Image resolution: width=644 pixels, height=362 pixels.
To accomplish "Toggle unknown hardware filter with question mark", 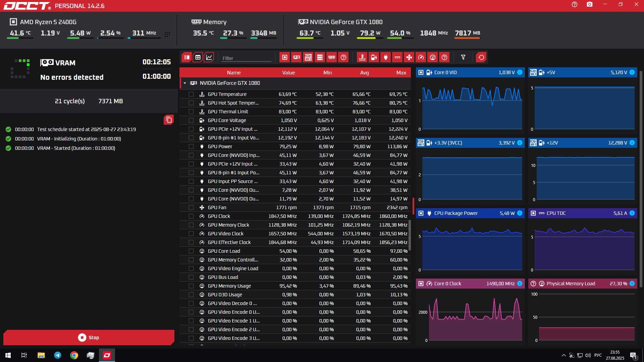I will 343,57.
